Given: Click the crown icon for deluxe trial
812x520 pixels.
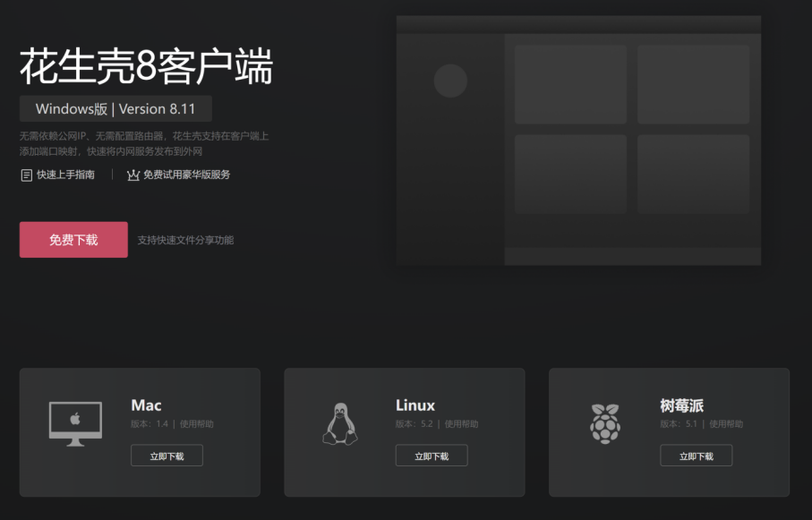Looking at the screenshot, I should 133,175.
